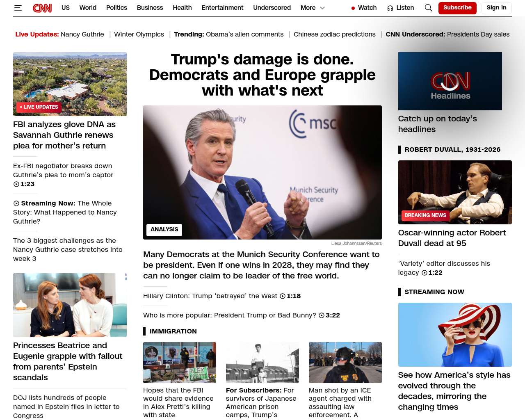Click play icon beside Streaming Now
Screen dimensions: 525x420
tap(16, 203)
